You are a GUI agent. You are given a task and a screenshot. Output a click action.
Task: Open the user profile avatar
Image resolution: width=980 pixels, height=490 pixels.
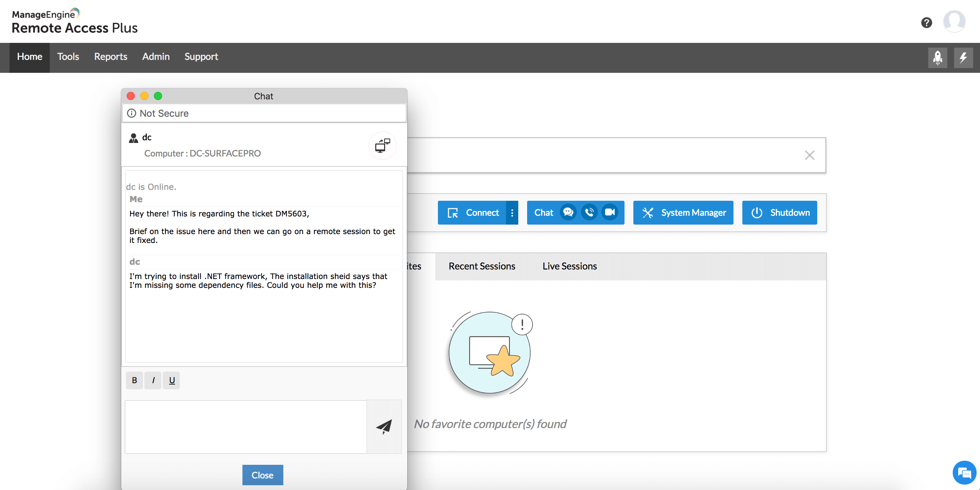tap(954, 22)
